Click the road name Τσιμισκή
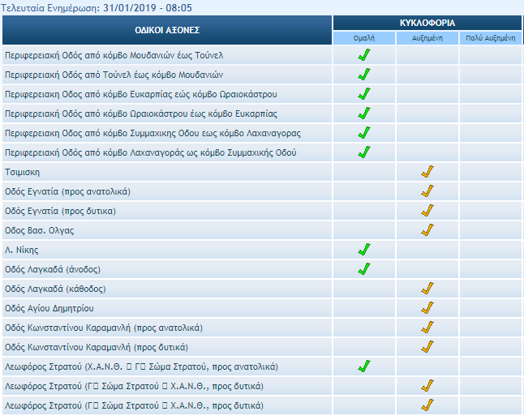The image size is (524, 420). click(x=22, y=172)
